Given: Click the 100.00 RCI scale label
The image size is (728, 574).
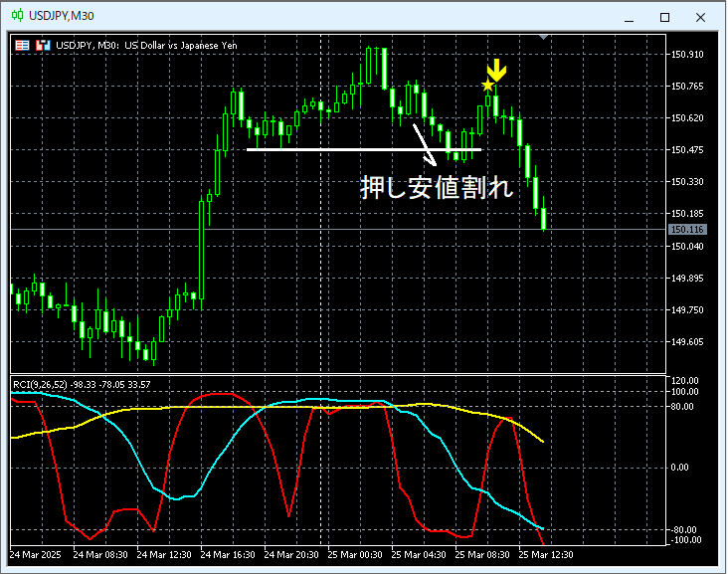Looking at the screenshot, I should click(685, 392).
